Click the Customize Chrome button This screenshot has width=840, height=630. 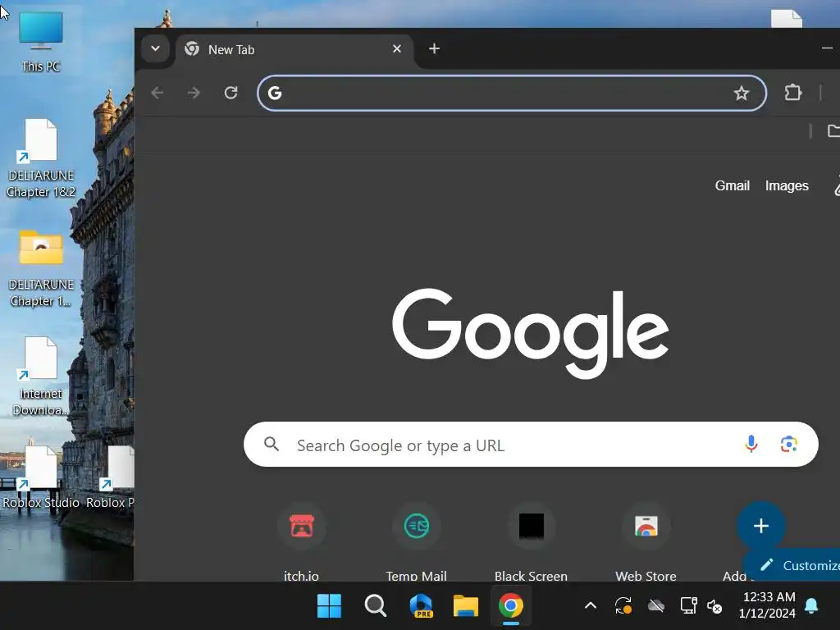pos(793,565)
